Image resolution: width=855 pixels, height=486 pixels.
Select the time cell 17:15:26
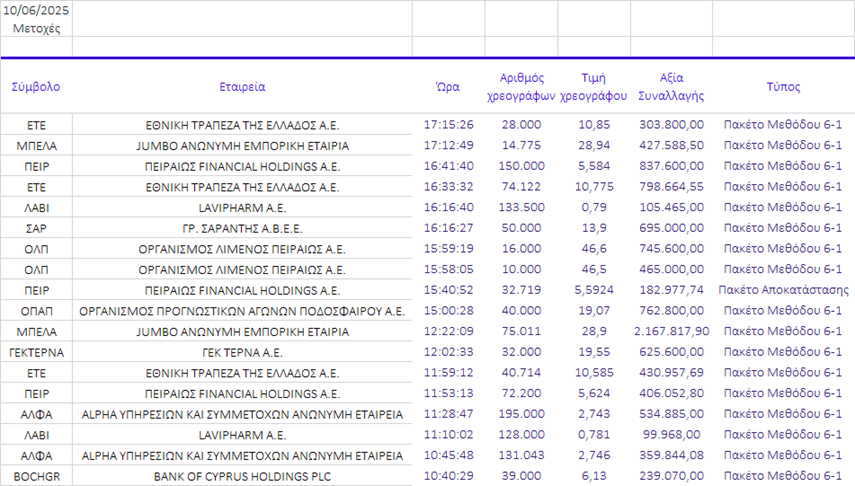point(449,125)
